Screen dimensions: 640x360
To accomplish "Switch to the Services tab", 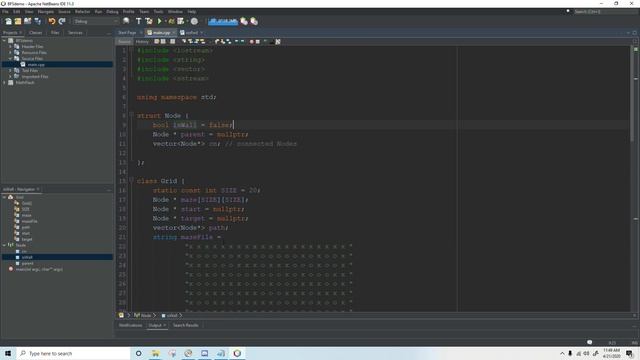I will 75,33.
